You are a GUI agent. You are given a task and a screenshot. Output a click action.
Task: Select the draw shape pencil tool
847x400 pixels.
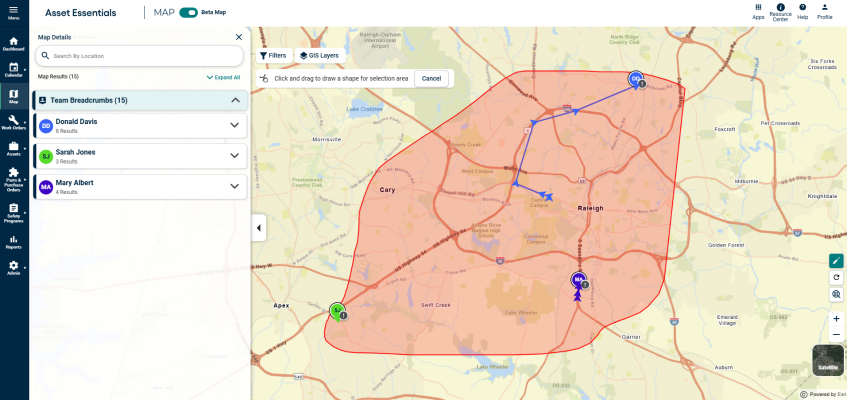click(836, 260)
